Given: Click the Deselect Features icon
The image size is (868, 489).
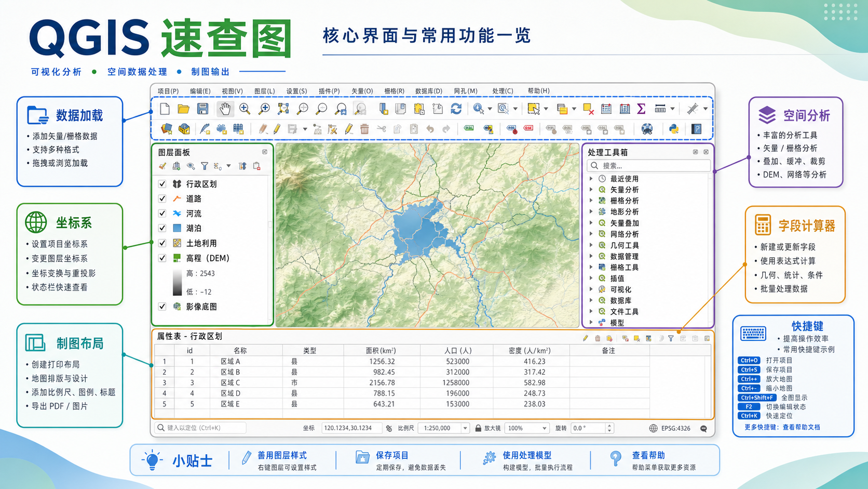Looking at the screenshot, I should point(588,109).
